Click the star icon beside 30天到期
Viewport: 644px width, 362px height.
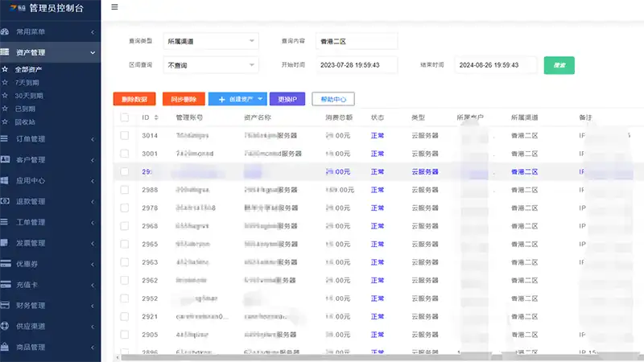[x=5, y=96]
